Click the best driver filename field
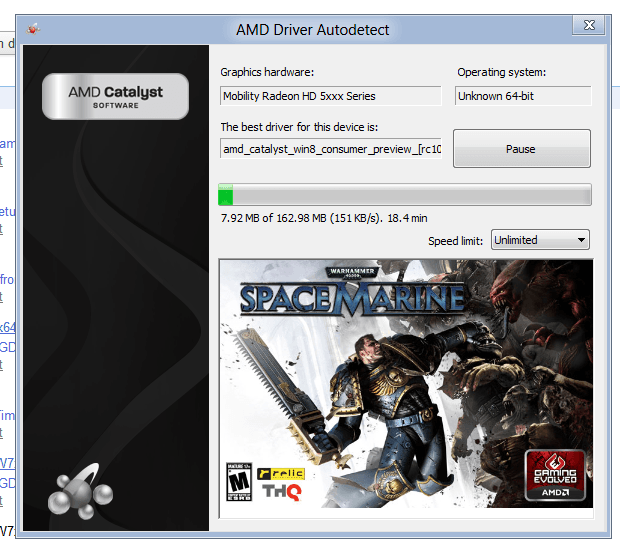The image size is (620, 540). point(331,149)
